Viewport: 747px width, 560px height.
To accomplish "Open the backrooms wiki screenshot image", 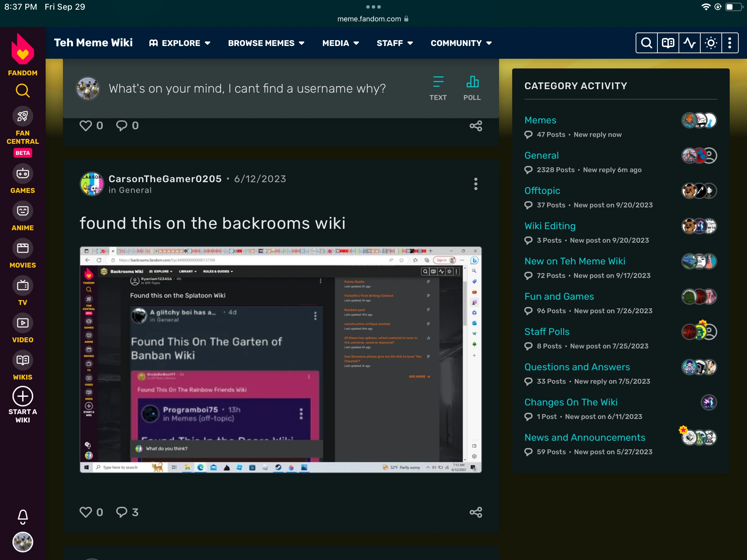I will [280, 360].
